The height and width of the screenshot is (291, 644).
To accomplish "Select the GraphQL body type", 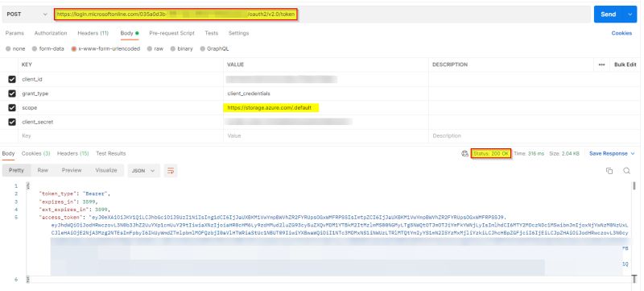I will tap(214, 49).
